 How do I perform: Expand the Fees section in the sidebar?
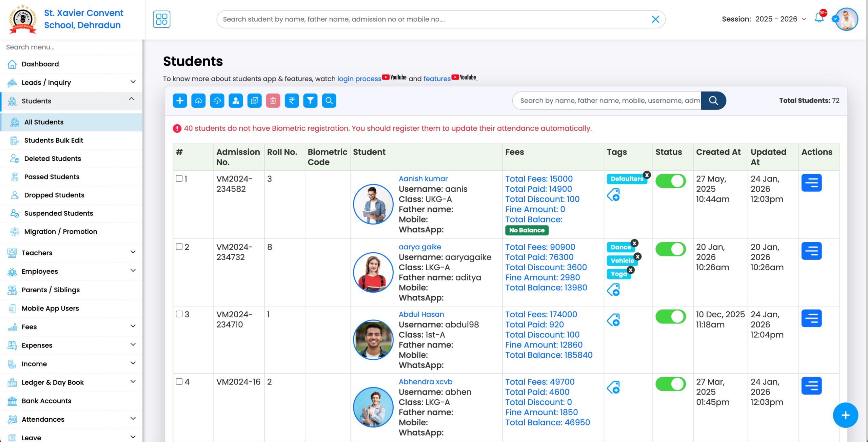[x=71, y=327]
